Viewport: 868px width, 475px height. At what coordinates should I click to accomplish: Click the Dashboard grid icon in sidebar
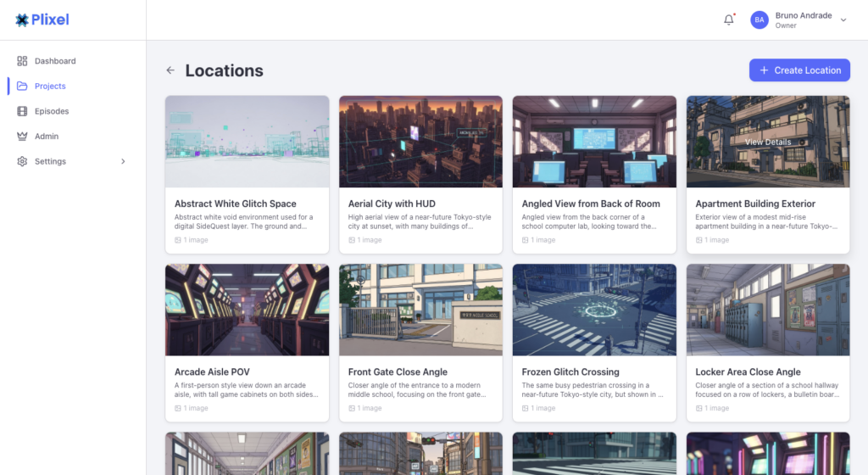pyautogui.click(x=22, y=61)
